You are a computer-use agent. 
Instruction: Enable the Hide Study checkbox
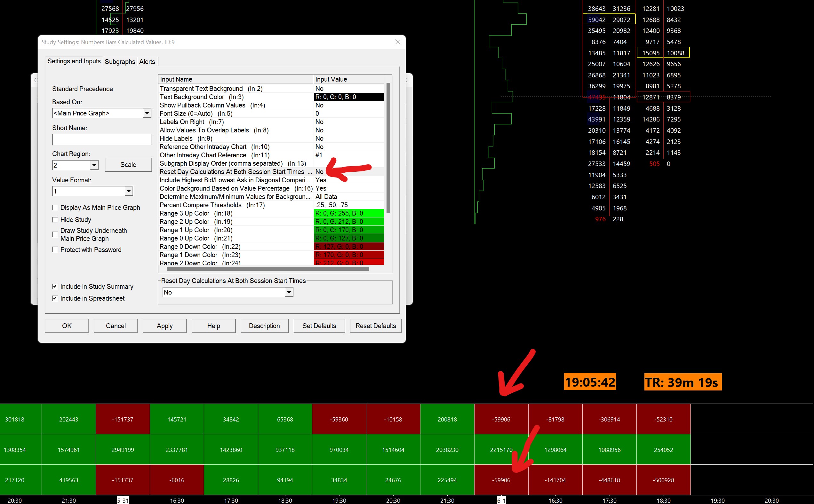point(55,220)
